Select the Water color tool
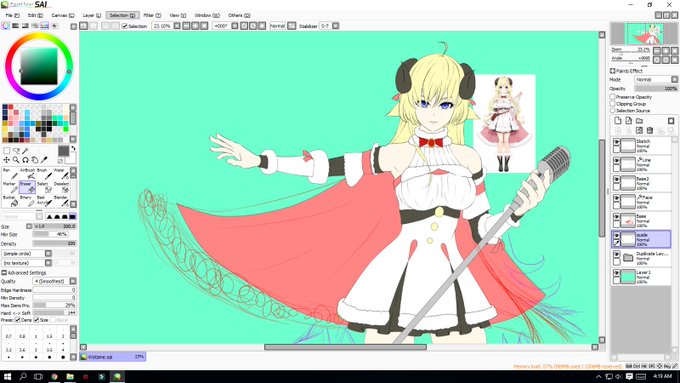The height and width of the screenshot is (383, 680). pos(61,173)
